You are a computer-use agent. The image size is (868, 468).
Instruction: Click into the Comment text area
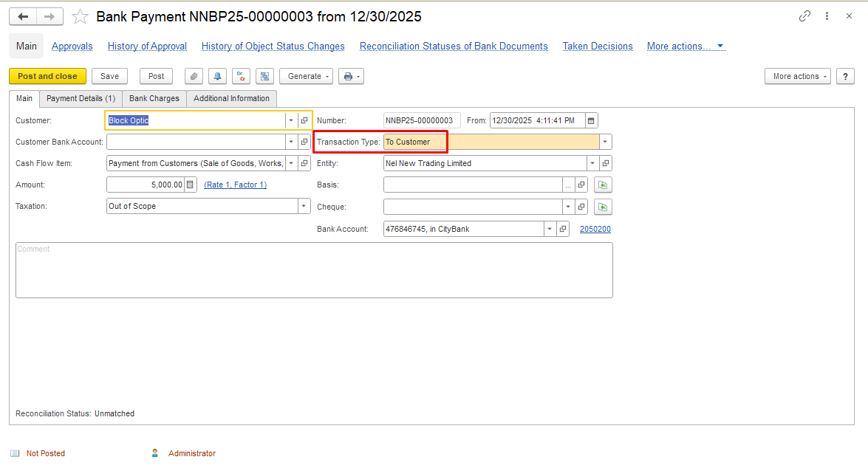point(315,270)
